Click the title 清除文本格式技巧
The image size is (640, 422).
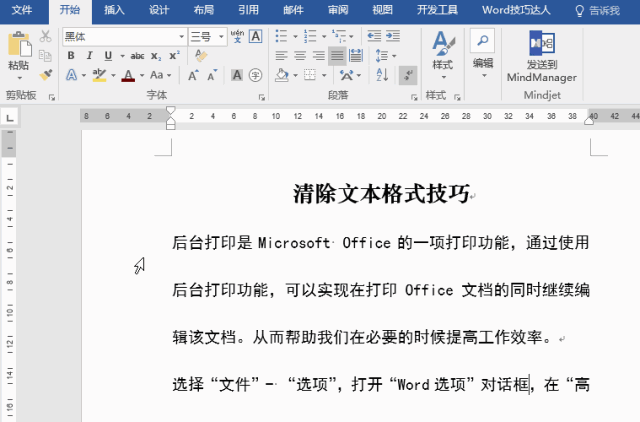(x=381, y=193)
